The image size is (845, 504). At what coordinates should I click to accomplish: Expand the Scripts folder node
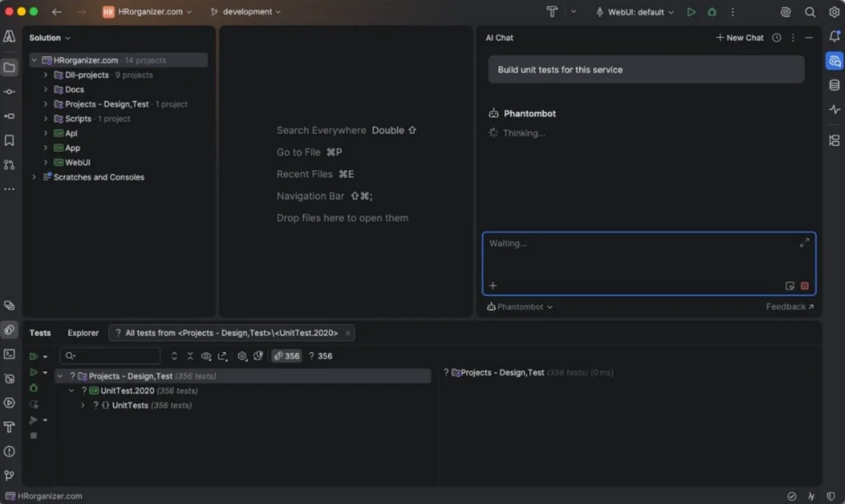(x=46, y=119)
